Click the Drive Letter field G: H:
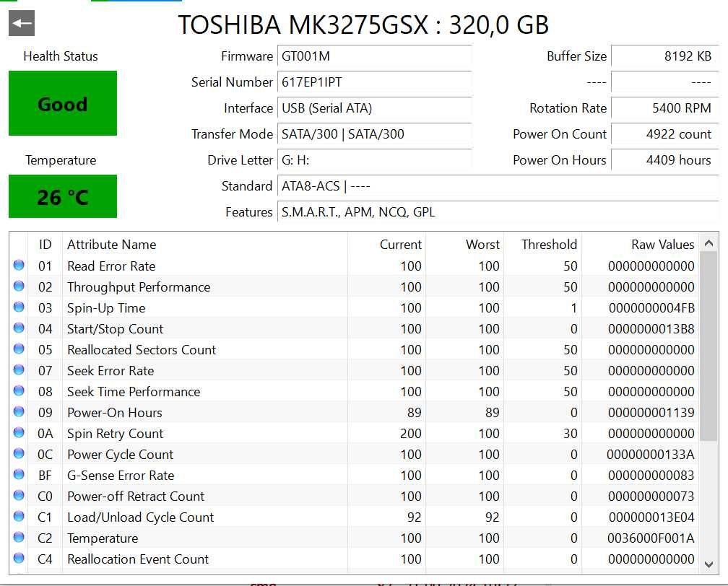The height and width of the screenshot is (586, 728). (375, 160)
